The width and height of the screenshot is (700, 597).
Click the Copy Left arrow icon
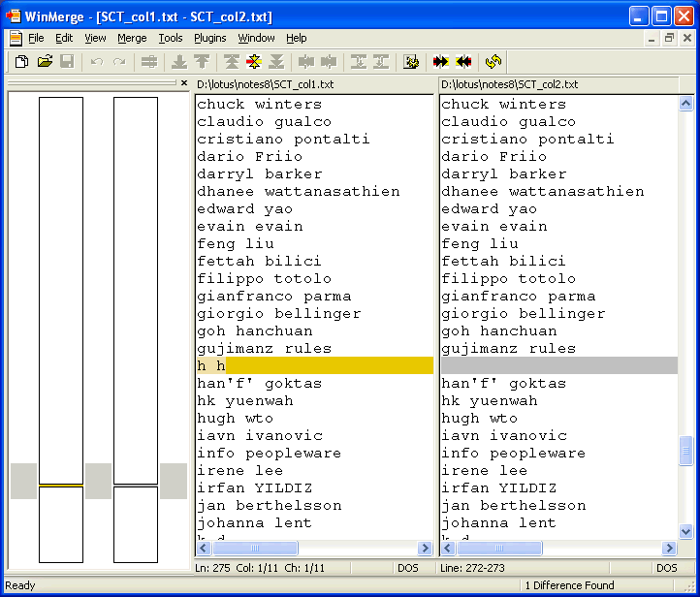pyautogui.click(x=329, y=62)
